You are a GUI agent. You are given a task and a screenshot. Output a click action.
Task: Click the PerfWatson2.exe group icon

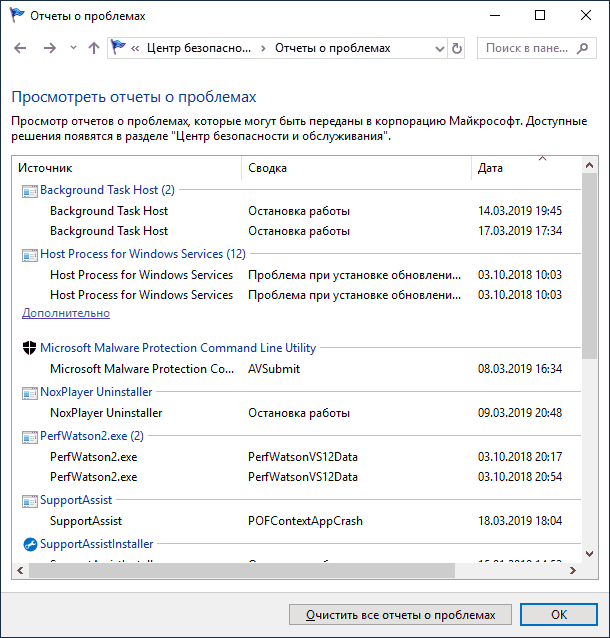pyautogui.click(x=30, y=437)
